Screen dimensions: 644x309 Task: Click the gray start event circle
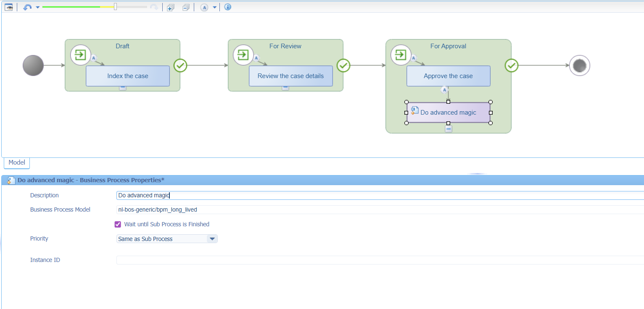33,65
